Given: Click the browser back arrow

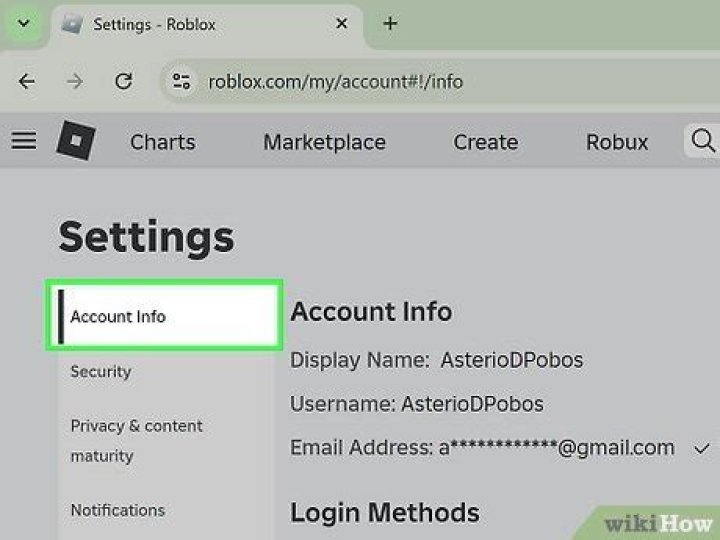Looking at the screenshot, I should pos(27,81).
